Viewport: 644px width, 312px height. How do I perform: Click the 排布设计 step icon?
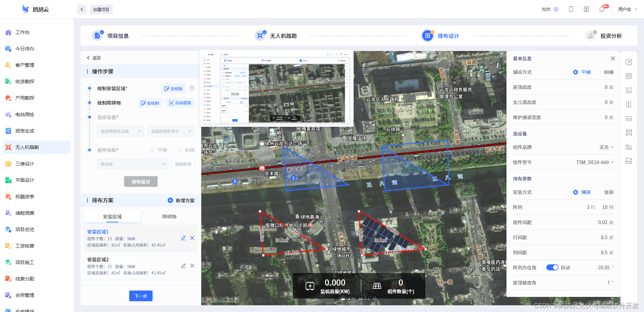click(x=428, y=36)
